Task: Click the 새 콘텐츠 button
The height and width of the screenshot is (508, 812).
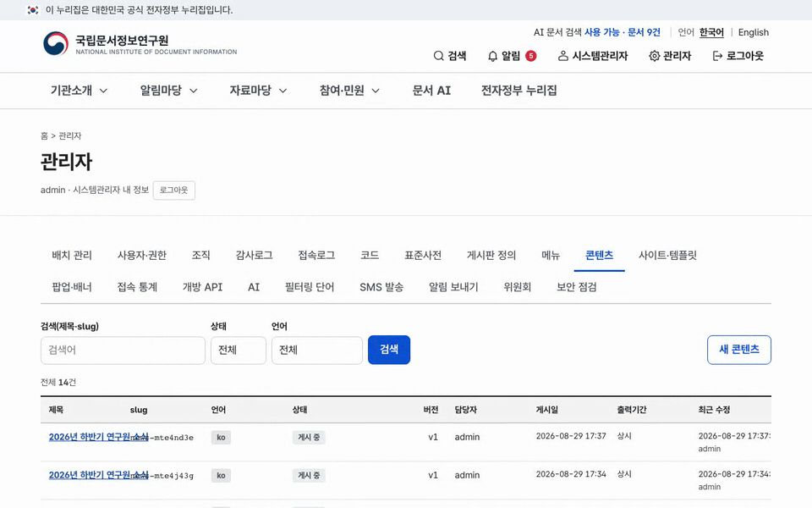Action: pyautogui.click(x=739, y=350)
